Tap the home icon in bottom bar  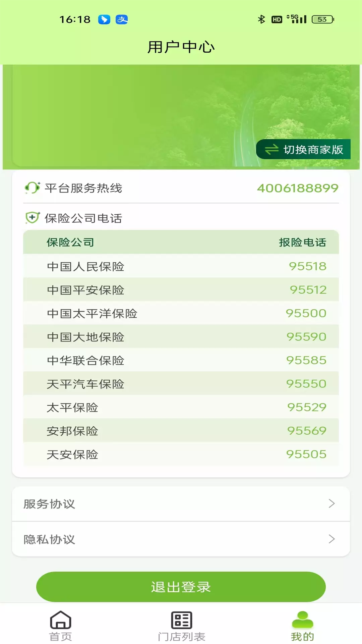pos(60,620)
